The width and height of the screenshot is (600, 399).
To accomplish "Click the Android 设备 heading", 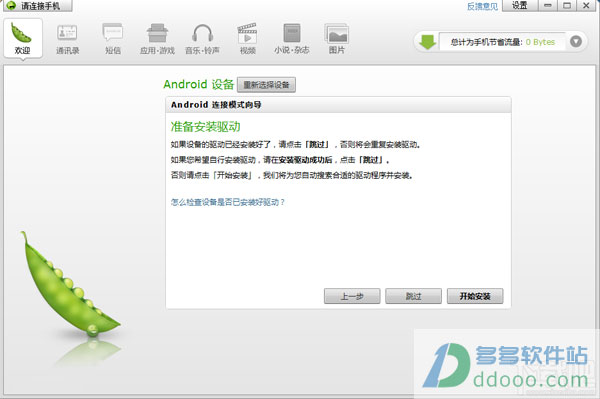I will point(199,84).
